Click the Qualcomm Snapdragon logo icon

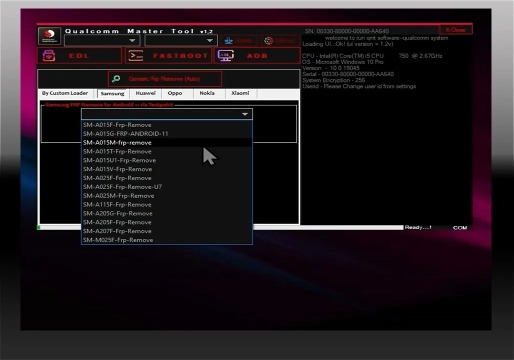point(49,36)
